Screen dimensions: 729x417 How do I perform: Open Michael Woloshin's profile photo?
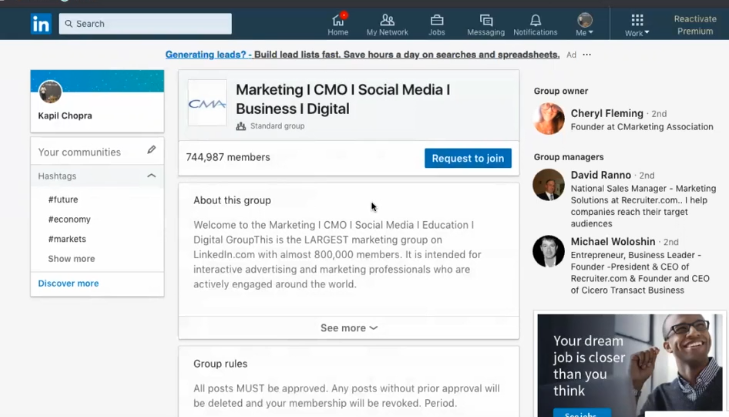tap(549, 251)
